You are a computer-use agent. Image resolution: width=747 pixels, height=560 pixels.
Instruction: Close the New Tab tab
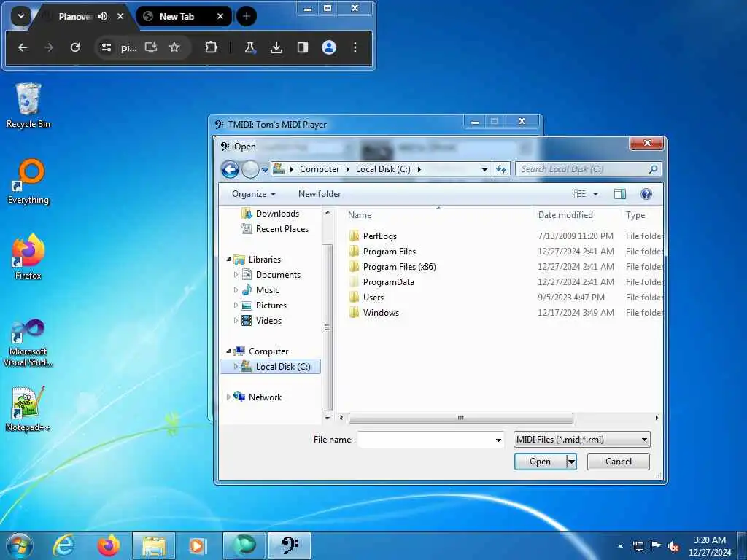[220, 16]
